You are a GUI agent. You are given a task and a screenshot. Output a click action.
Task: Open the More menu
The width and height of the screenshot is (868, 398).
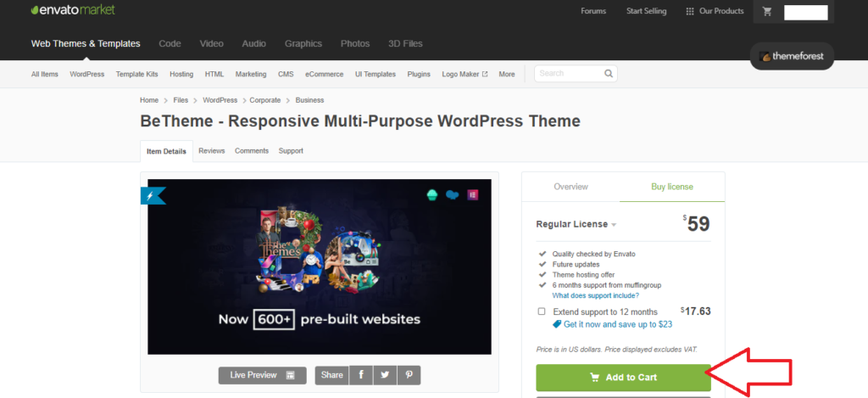tap(507, 74)
